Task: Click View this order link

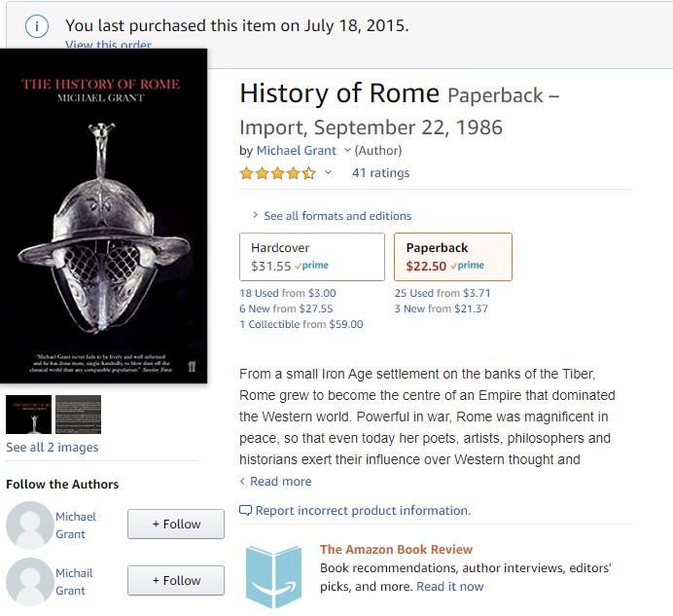Action: point(108,45)
